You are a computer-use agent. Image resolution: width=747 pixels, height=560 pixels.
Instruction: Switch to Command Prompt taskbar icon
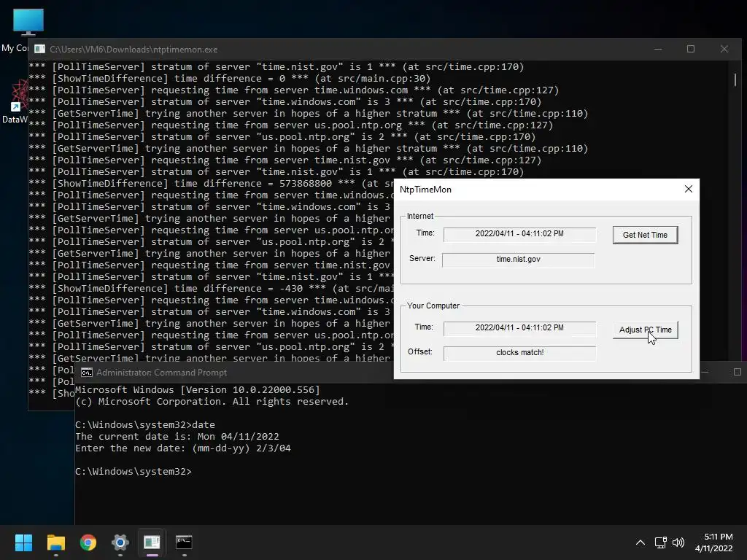tap(184, 542)
